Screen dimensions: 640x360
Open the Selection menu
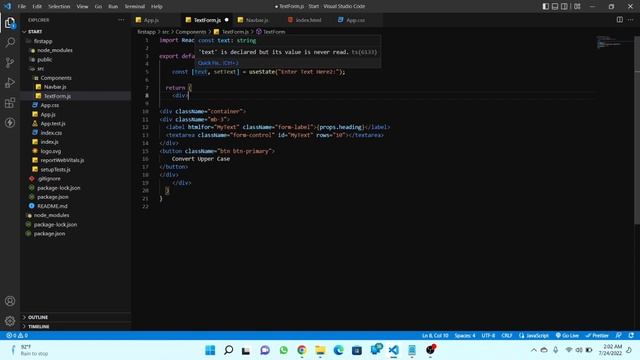point(59,7)
